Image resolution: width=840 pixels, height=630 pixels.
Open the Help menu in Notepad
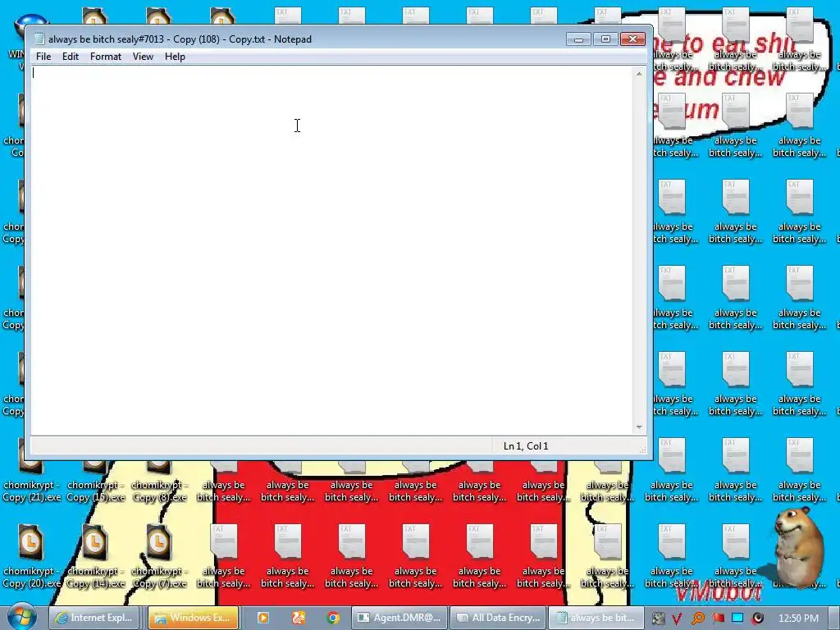[x=175, y=57]
